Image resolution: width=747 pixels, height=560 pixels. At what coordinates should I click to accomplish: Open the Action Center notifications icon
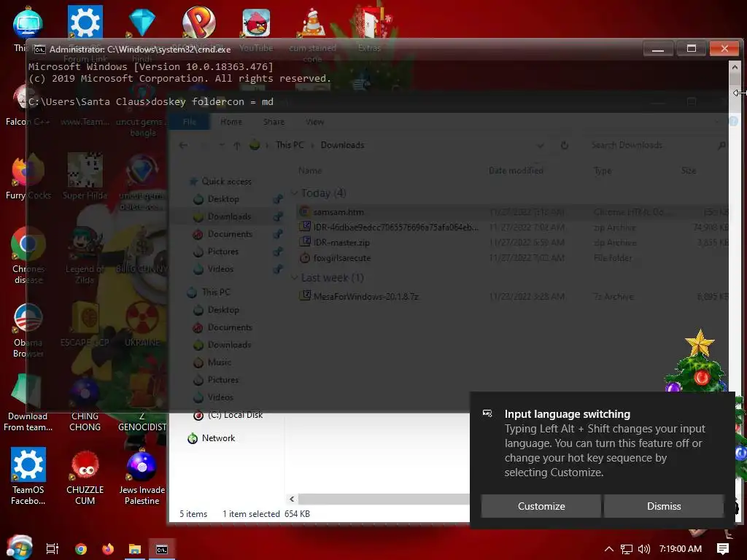pyautogui.click(x=723, y=549)
